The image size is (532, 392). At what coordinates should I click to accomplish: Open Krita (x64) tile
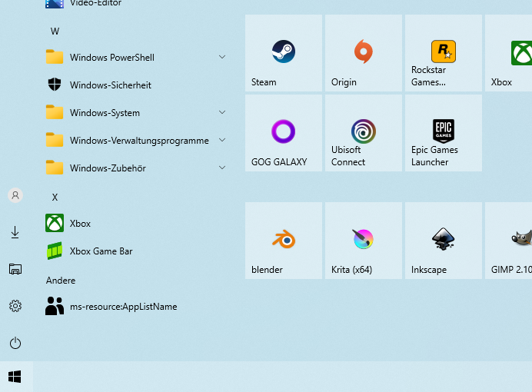point(364,241)
